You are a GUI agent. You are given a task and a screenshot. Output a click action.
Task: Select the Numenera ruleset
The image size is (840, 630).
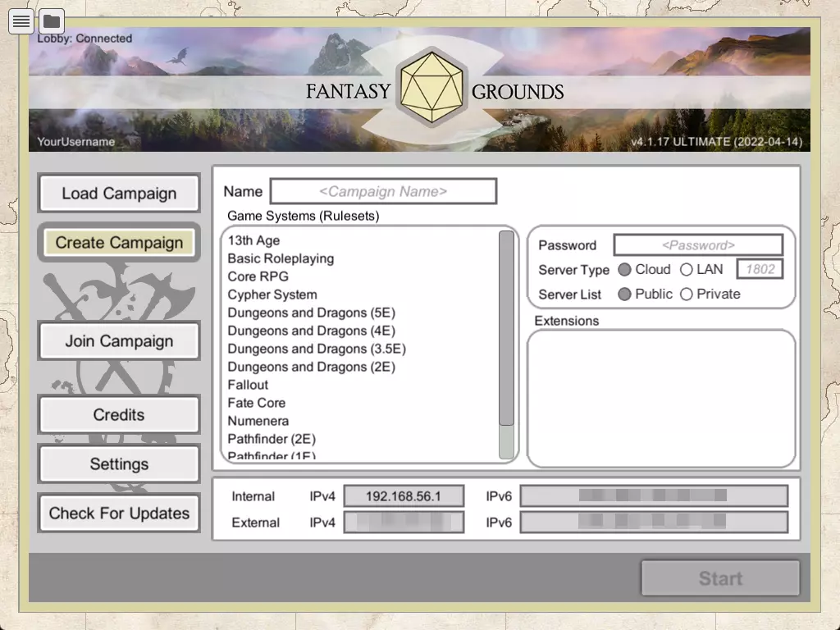pos(258,421)
